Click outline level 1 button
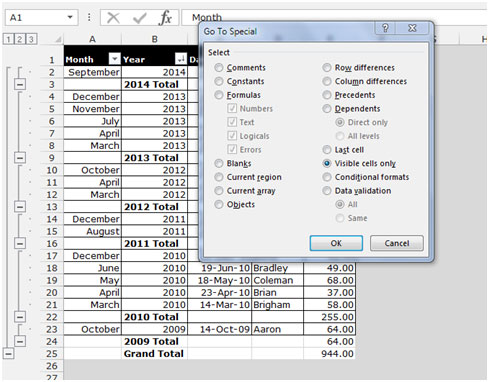Viewport: 489px width, 382px height. click(x=8, y=39)
